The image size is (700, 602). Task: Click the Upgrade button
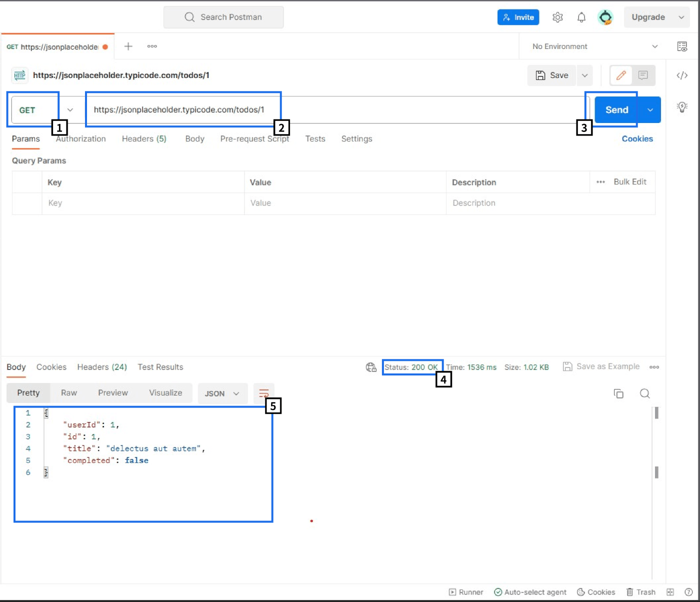(648, 17)
